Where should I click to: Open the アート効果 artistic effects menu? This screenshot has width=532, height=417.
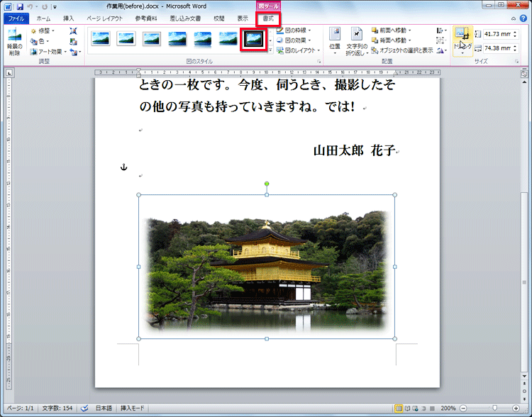(x=48, y=52)
